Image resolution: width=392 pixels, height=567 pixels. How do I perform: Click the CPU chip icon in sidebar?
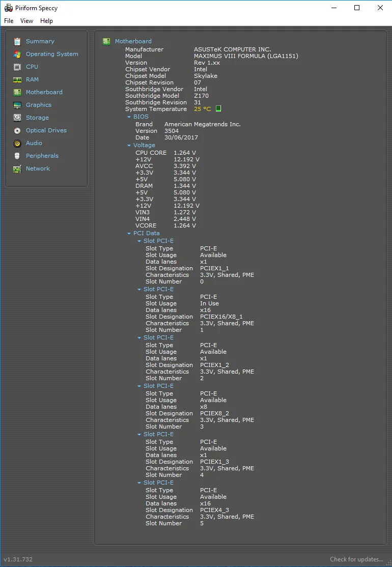click(x=17, y=67)
